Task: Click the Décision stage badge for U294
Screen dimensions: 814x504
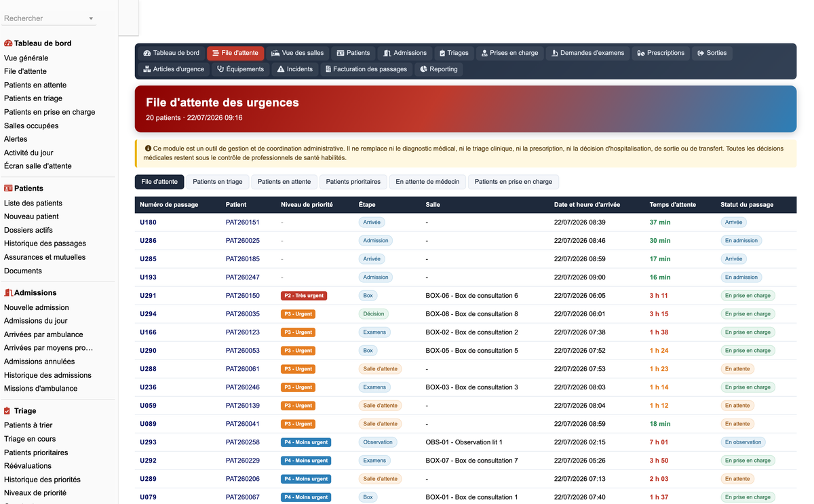Action: pos(374,314)
